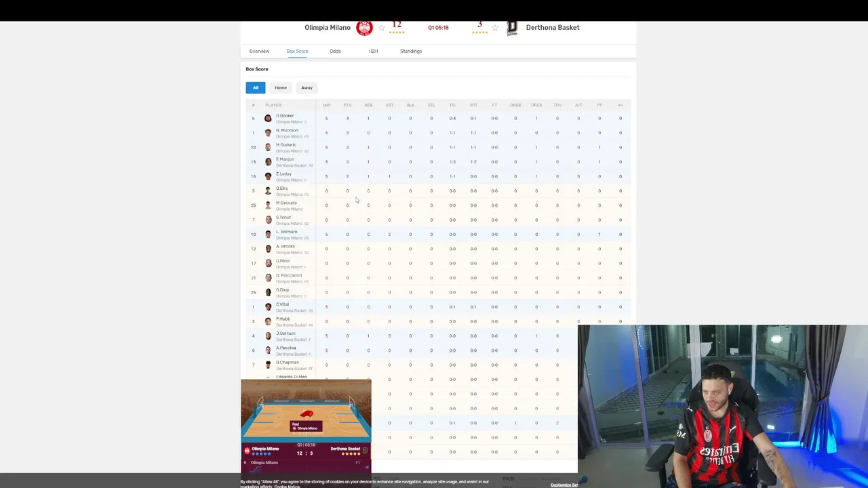This screenshot has width=868, height=488.
Task: Click the Derthona Basket team name in header
Action: click(553, 28)
